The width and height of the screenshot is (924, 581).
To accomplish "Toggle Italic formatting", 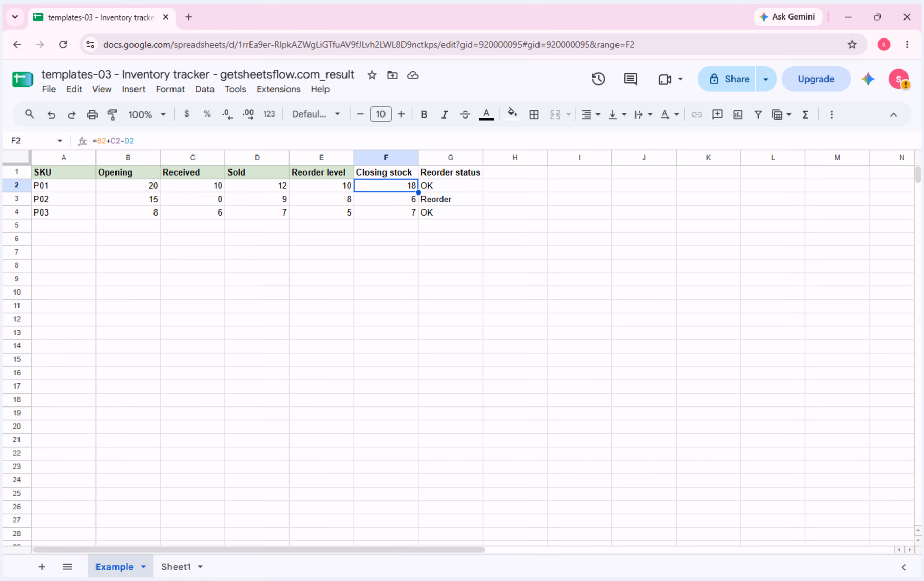I will 444,114.
